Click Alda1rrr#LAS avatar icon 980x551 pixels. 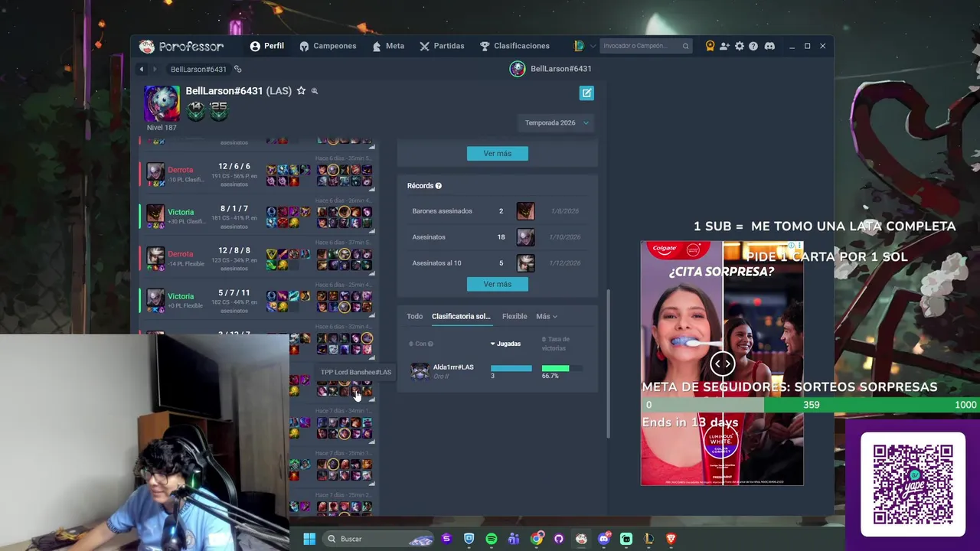pyautogui.click(x=420, y=372)
